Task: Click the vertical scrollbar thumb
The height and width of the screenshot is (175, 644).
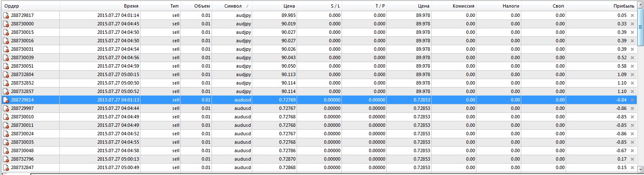Action: point(640,27)
